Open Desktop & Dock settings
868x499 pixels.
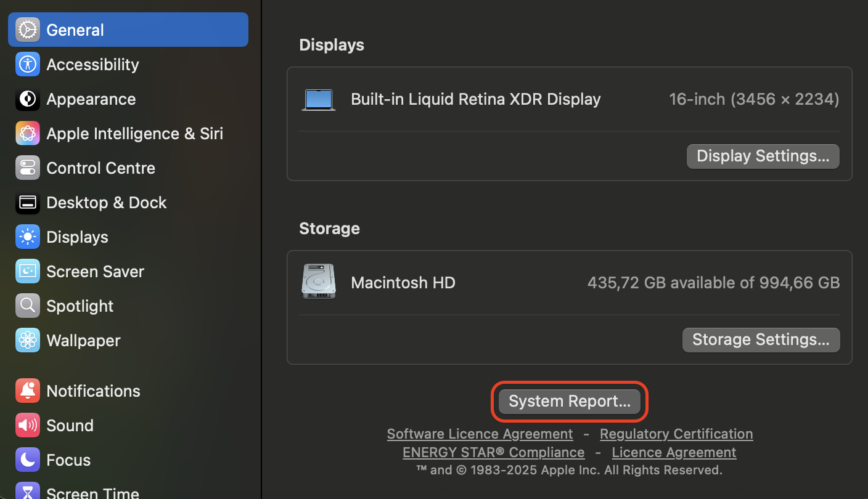click(27, 202)
